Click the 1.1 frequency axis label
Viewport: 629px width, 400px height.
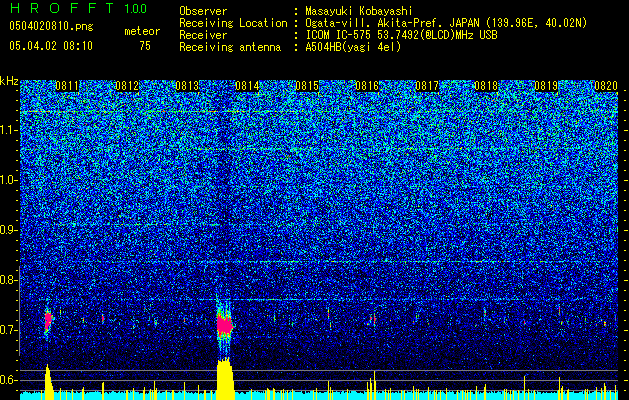[9, 130]
